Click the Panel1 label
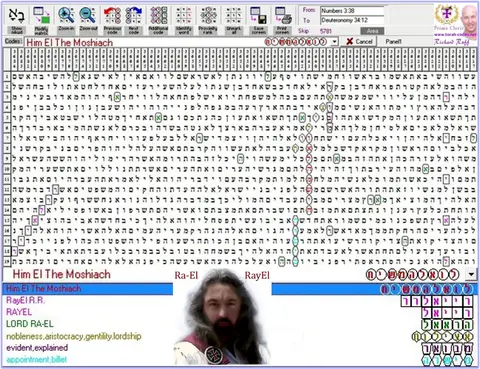The height and width of the screenshot is (369, 480). [393, 41]
